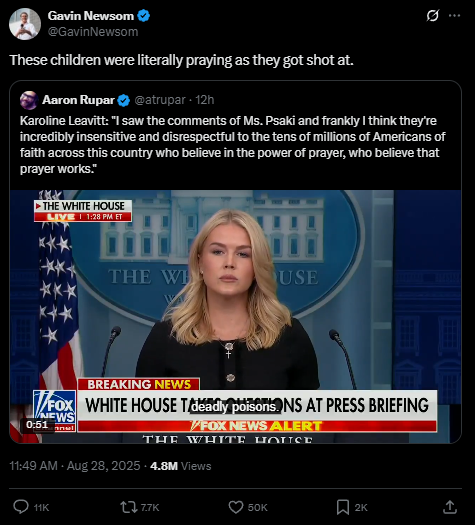
Task: Click the repost arrows icon
Action: (129, 507)
